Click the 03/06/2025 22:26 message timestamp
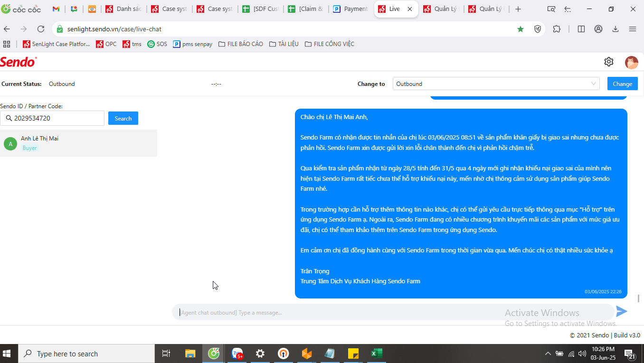Image resolution: width=644 pixels, height=363 pixels. (603, 292)
